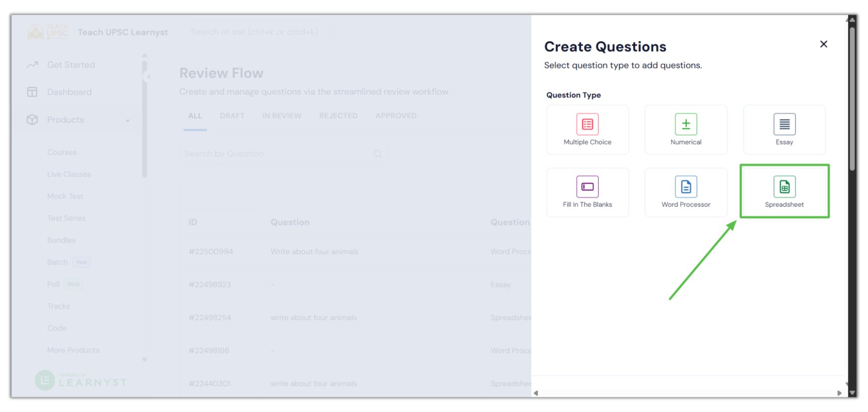Open Get Started in the sidebar
This screenshot has height=412, width=868.
(x=71, y=65)
